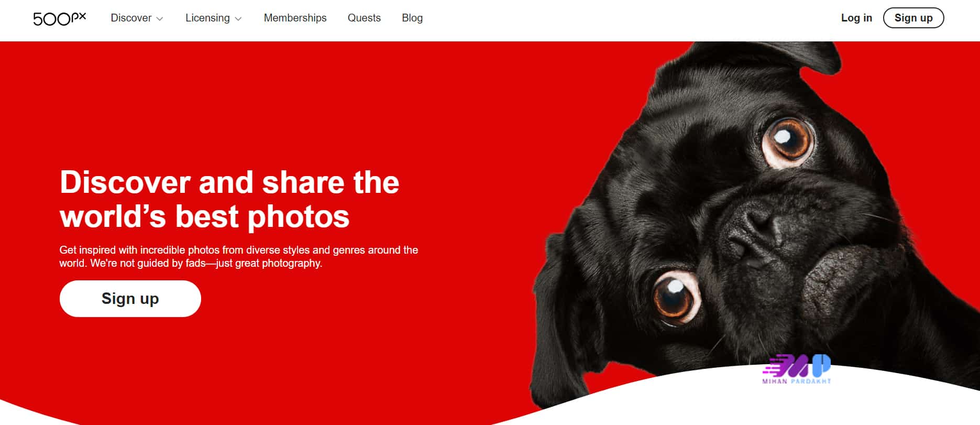This screenshot has height=425, width=980.
Task: Visit the Blog link
Action: (412, 18)
